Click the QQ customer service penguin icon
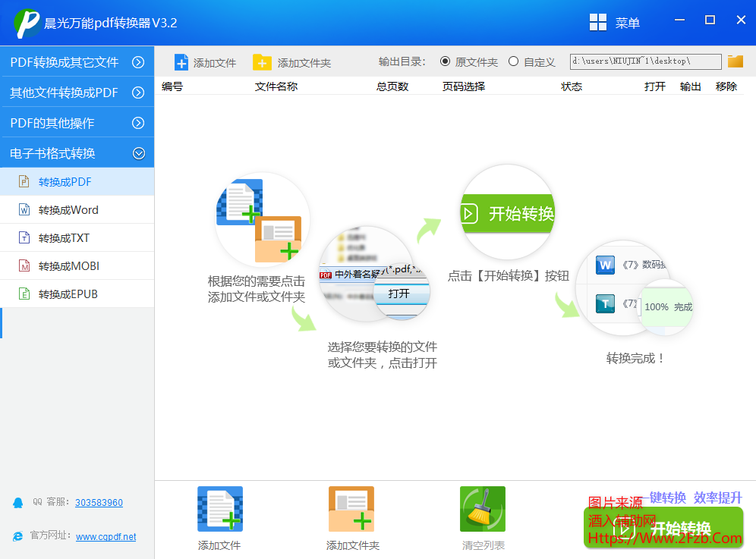This screenshot has height=559, width=756. 18,502
